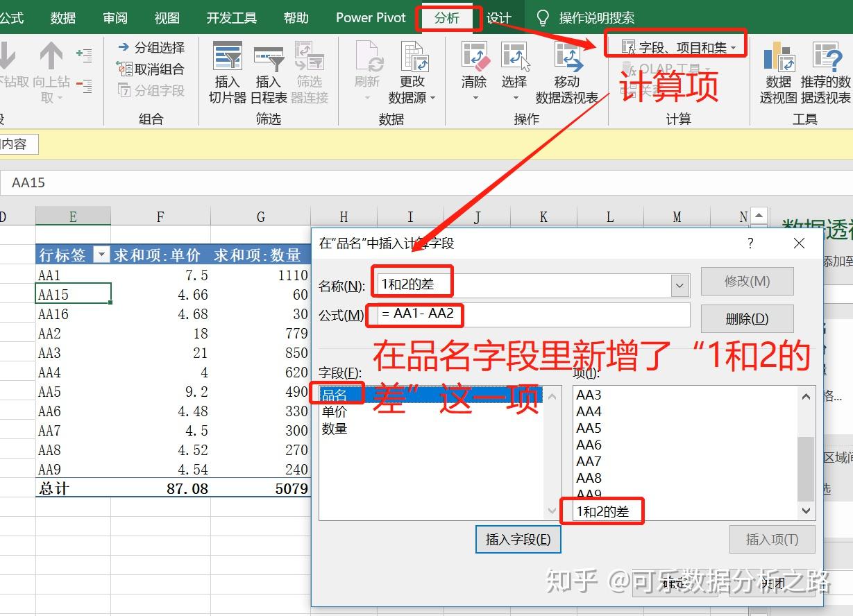
Task: Click the 插入字段 (Insert Field) button
Action: click(518, 540)
